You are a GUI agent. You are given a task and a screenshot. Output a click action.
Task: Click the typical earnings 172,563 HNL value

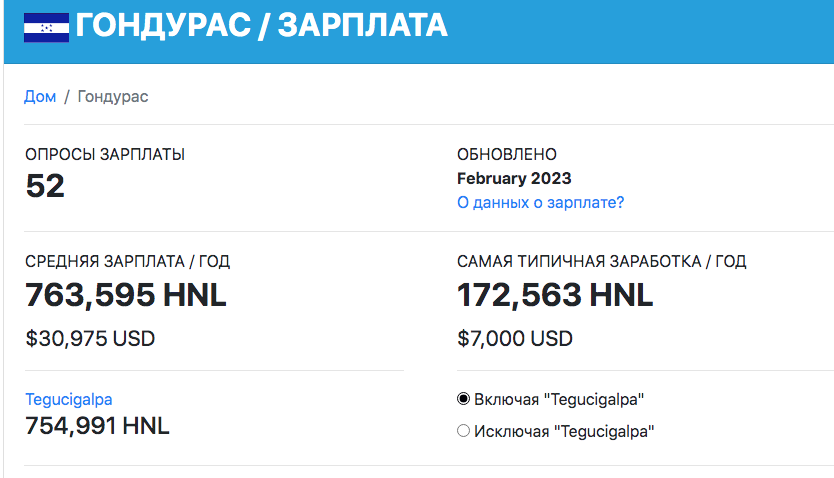pos(555,295)
